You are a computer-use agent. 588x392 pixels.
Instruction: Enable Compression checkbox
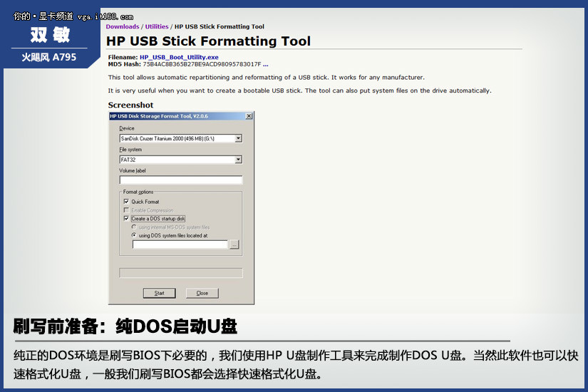(x=126, y=210)
